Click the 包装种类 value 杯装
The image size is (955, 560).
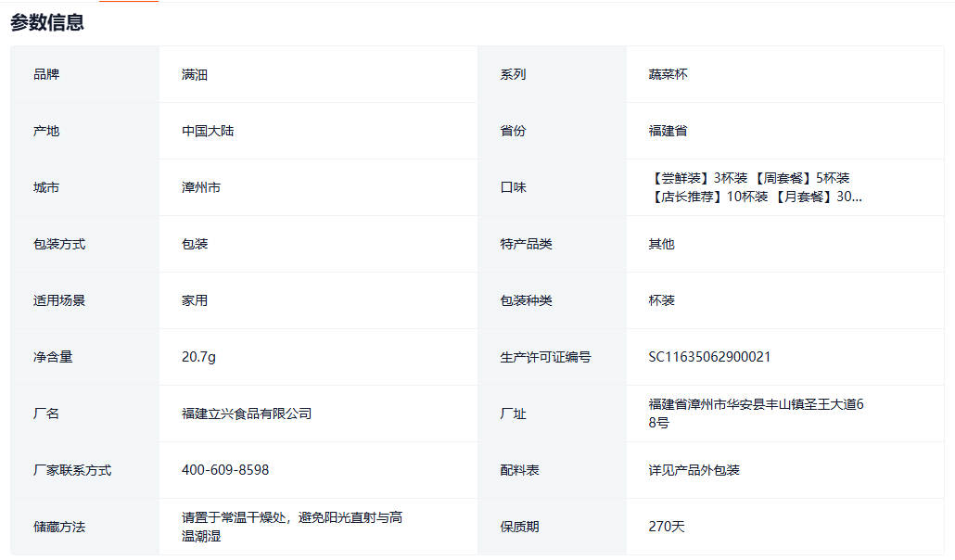[x=661, y=300]
